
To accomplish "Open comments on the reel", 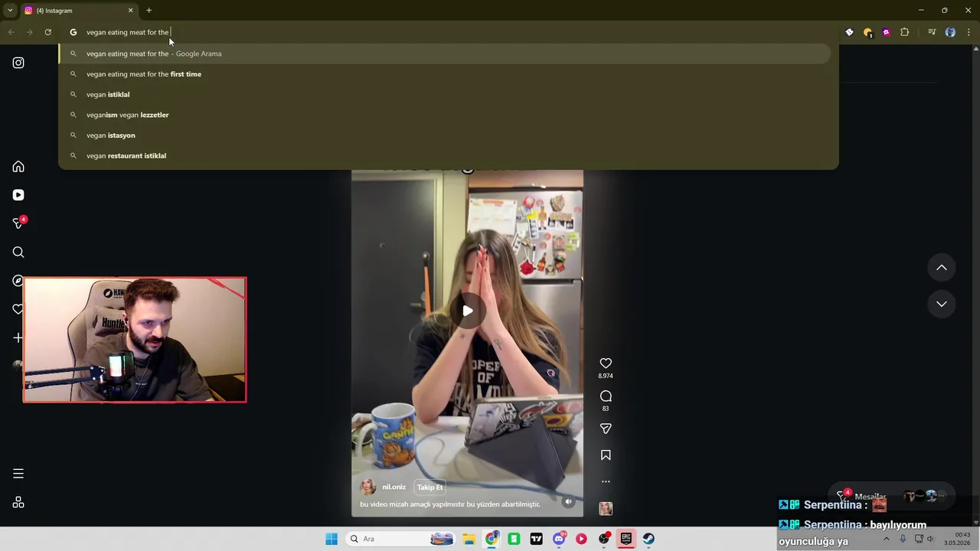I will [606, 396].
